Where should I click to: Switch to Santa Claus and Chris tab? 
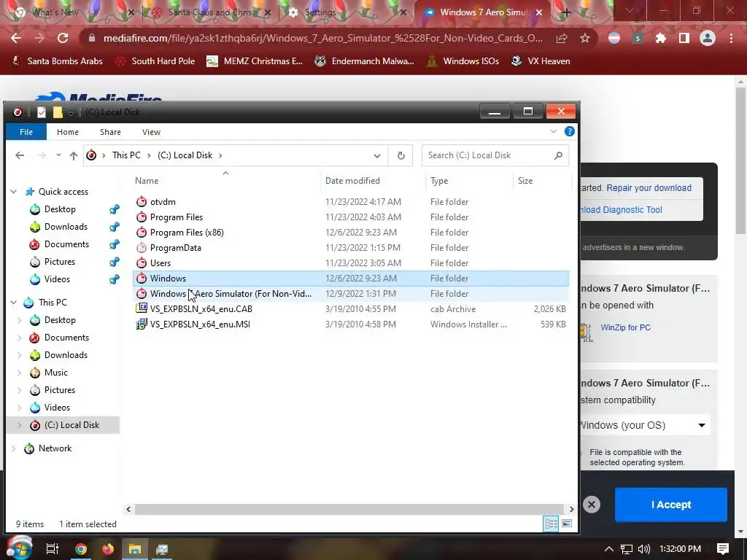pyautogui.click(x=210, y=12)
